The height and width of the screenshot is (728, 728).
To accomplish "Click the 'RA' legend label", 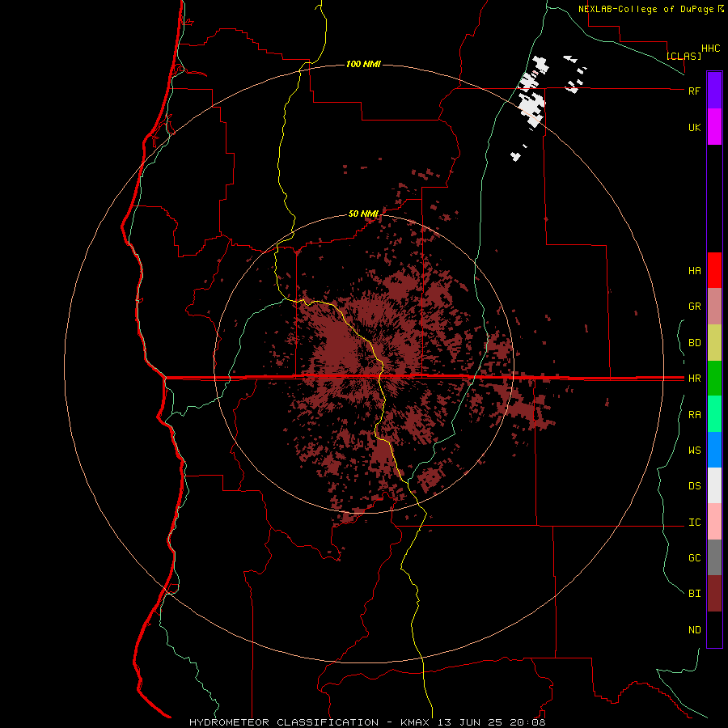I will [694, 414].
